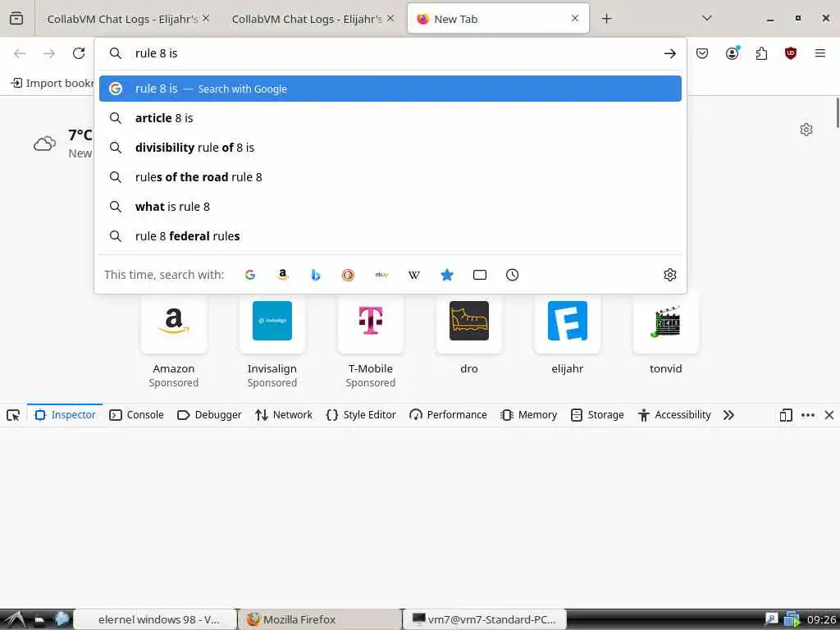840x630 pixels.
Task: Open the Debugger DevTools tab
Action: tap(209, 415)
